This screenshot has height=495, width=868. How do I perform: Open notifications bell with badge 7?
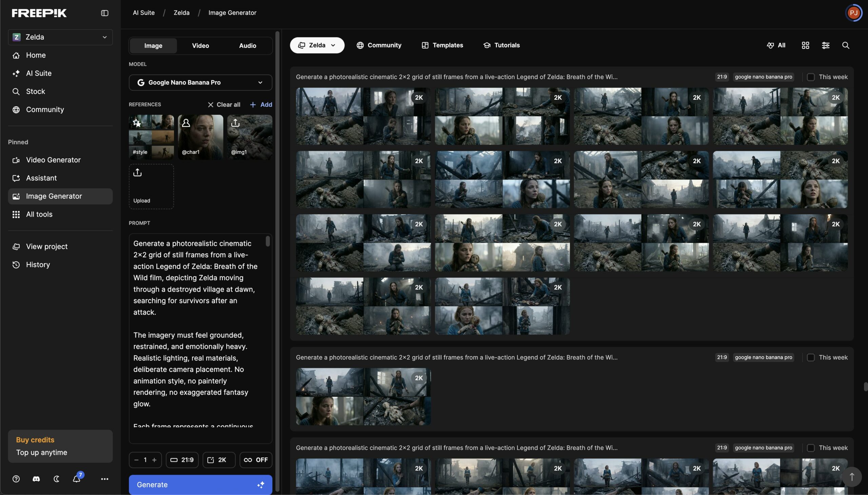coord(77,478)
